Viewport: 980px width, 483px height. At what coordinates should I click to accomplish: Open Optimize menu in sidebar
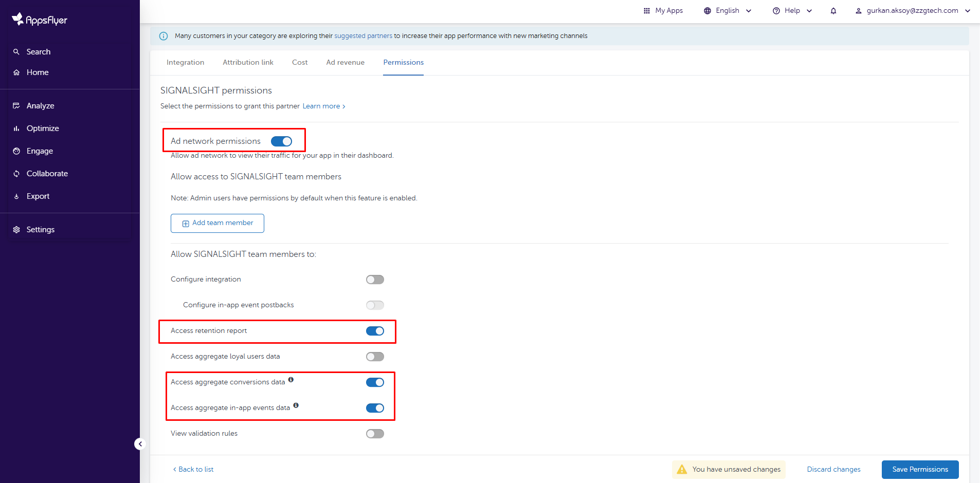[43, 128]
